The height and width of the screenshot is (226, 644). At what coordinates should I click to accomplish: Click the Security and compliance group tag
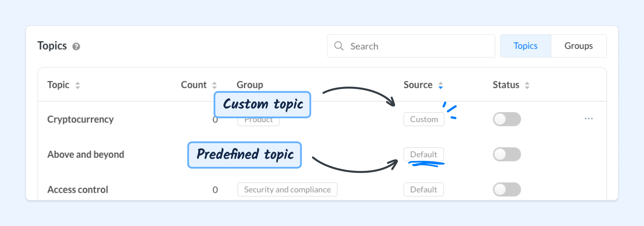tap(287, 189)
